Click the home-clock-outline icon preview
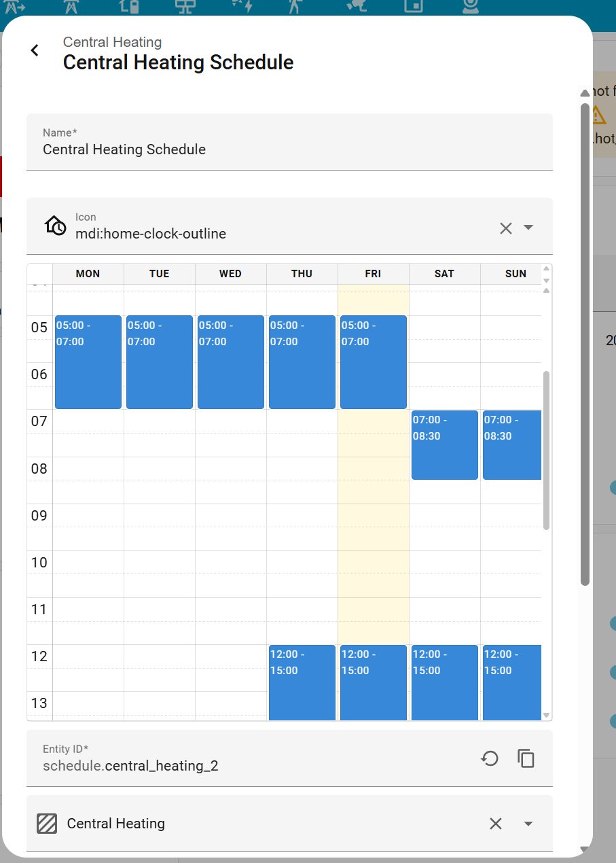This screenshot has height=863, width=616. (x=55, y=226)
